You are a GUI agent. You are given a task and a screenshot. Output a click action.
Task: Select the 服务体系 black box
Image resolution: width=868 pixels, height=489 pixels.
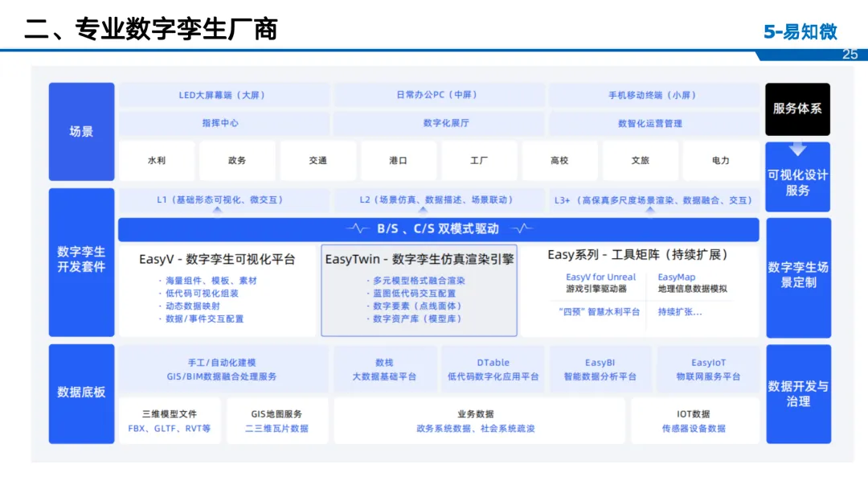pos(798,109)
